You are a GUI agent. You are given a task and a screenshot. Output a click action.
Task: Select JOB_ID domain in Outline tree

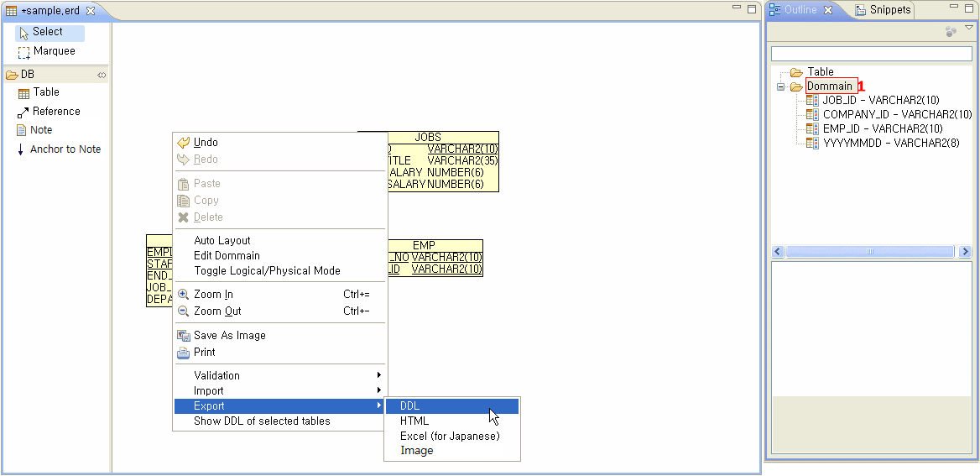click(880, 101)
